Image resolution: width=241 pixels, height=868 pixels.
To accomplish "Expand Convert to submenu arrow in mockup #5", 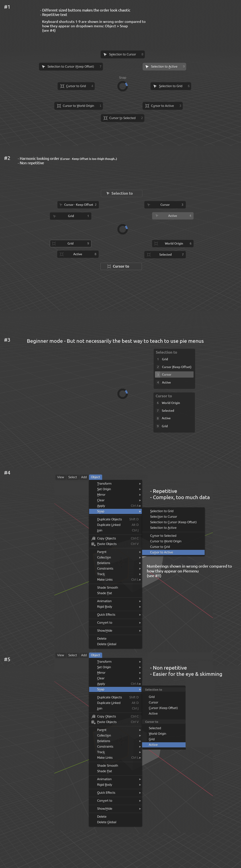I will point(140,801).
